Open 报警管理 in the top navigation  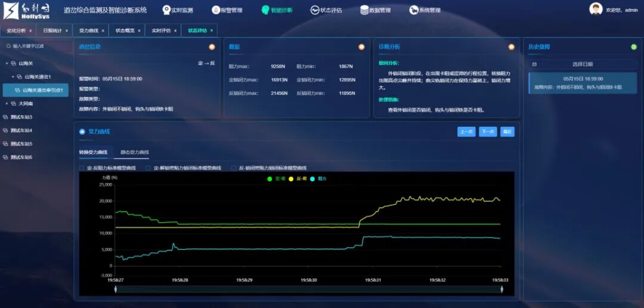click(227, 10)
